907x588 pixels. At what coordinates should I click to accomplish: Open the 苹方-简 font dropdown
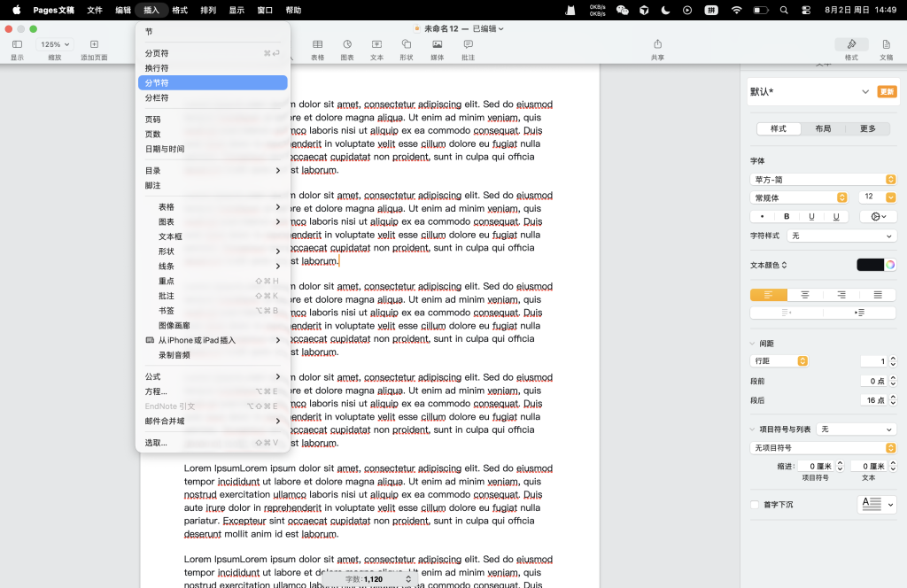click(823, 179)
